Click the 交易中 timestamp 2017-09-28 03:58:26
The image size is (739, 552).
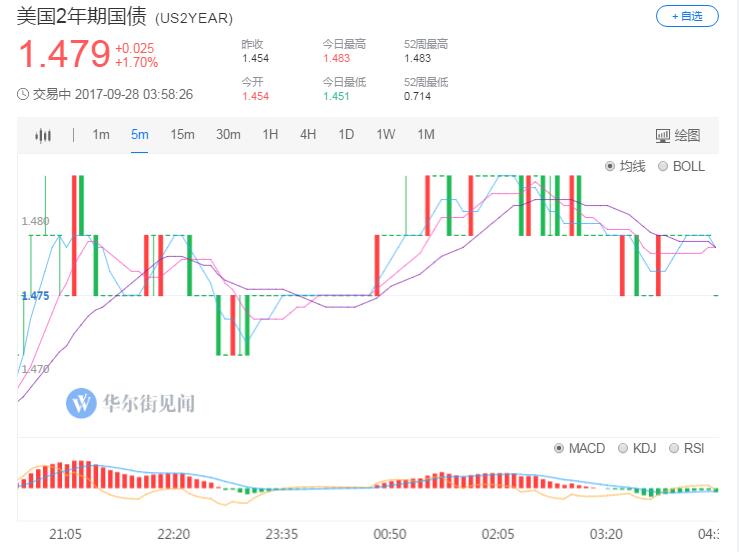134,94
